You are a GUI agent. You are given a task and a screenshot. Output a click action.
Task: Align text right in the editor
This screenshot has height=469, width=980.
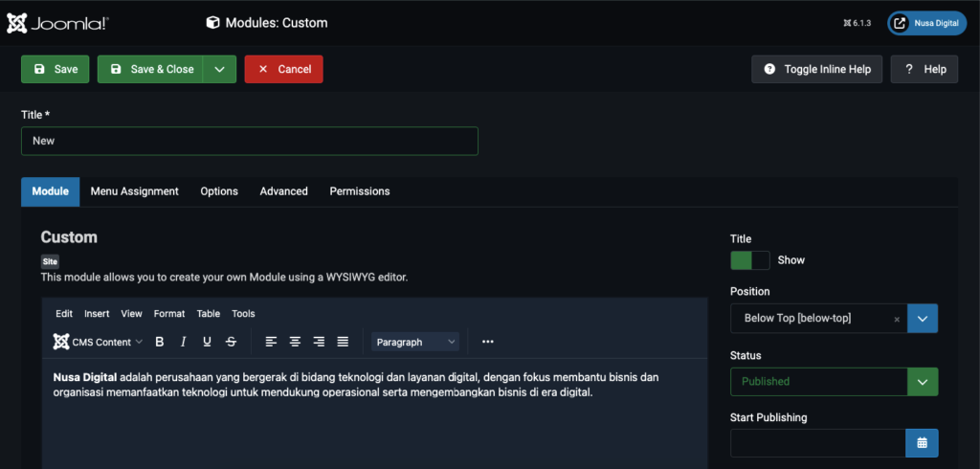point(319,342)
